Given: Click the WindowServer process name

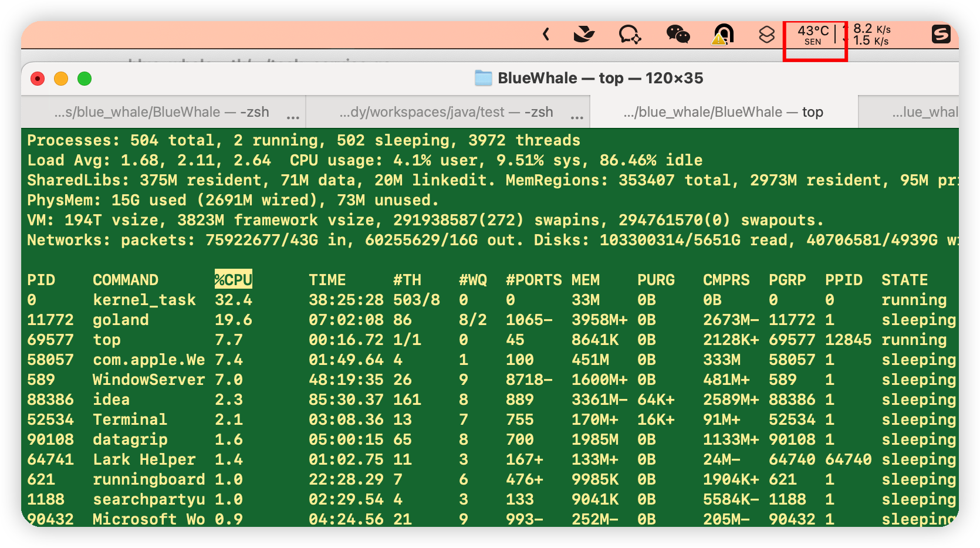Looking at the screenshot, I should click(x=149, y=380).
